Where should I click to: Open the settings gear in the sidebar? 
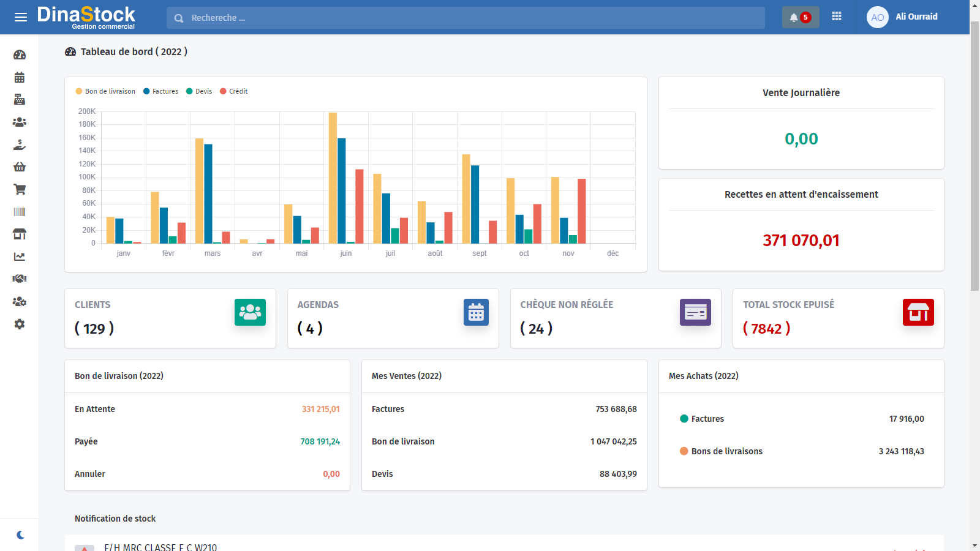point(20,324)
